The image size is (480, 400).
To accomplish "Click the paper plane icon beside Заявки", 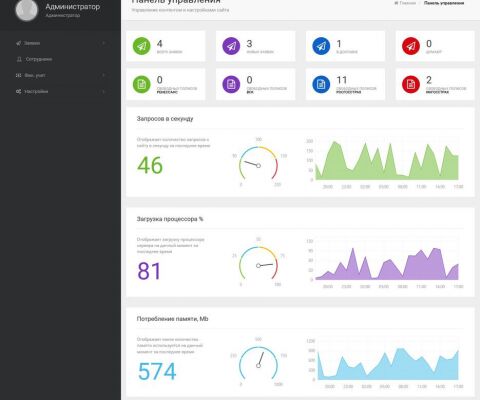I will (x=18, y=43).
